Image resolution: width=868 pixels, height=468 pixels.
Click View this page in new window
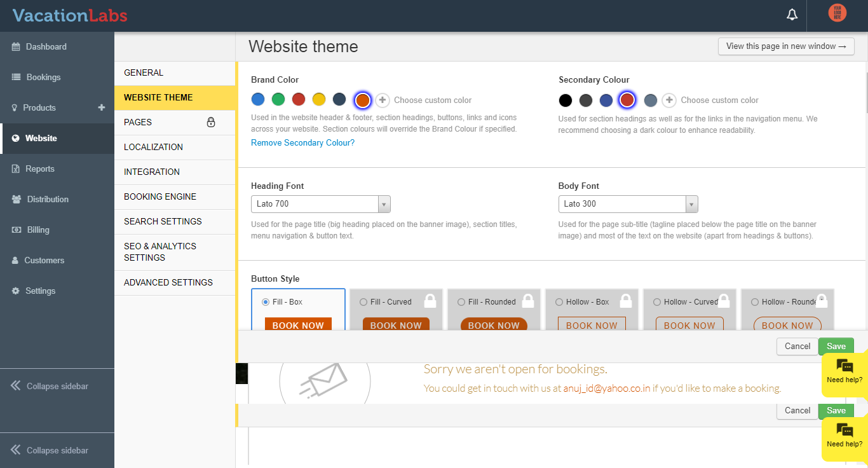pyautogui.click(x=785, y=46)
